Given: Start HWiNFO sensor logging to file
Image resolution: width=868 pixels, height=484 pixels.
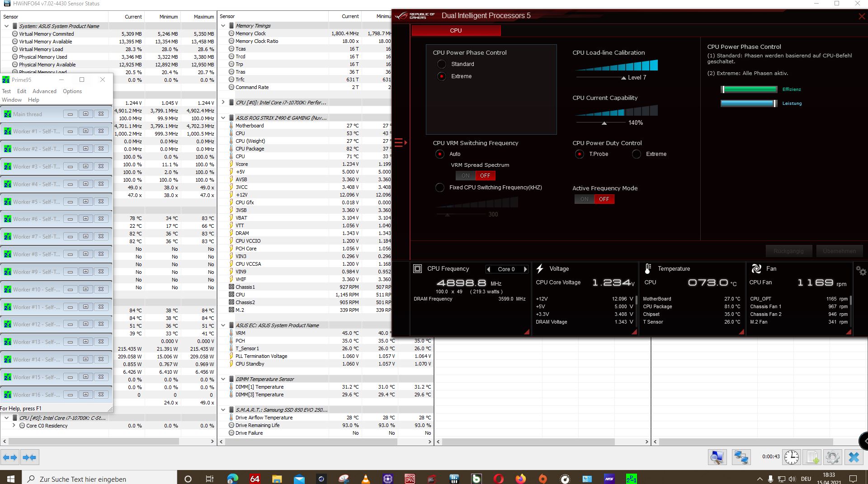Looking at the screenshot, I should coord(812,457).
